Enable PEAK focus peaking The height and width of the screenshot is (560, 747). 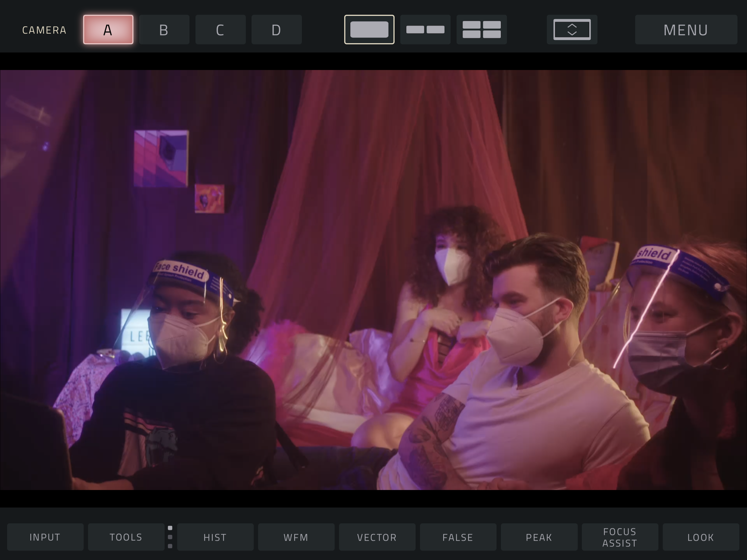click(x=539, y=537)
